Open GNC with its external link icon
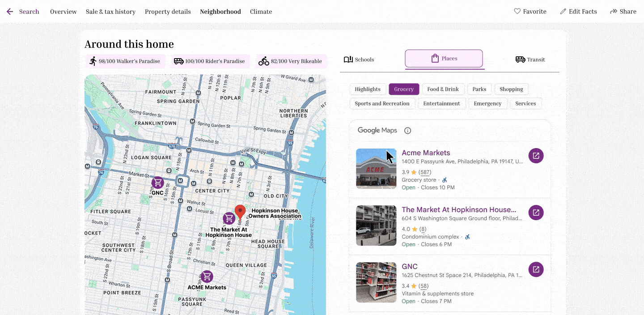Viewport: 644px width, 315px height. tap(536, 269)
